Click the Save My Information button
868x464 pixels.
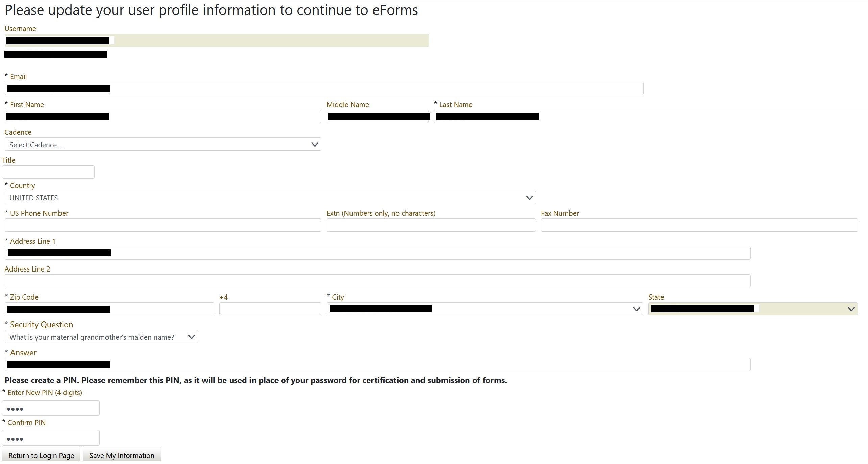click(x=122, y=455)
